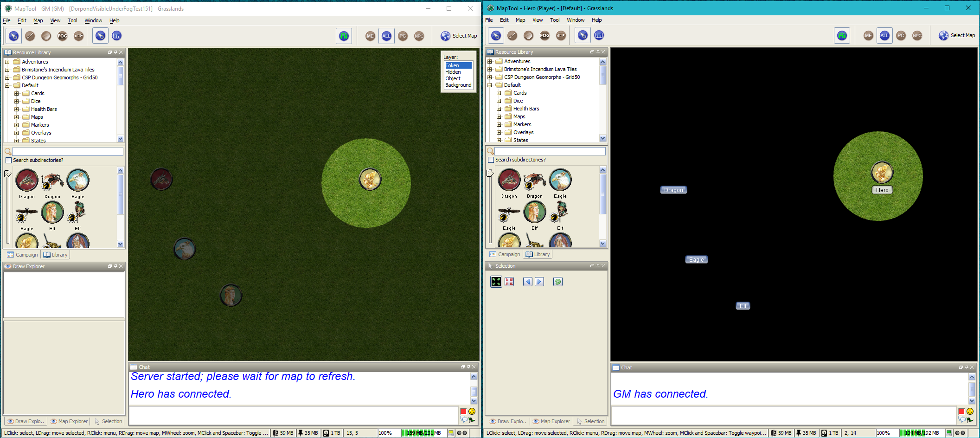Select the Dragon token on the GM map
Viewport: 980px width, 438px height.
161,179
